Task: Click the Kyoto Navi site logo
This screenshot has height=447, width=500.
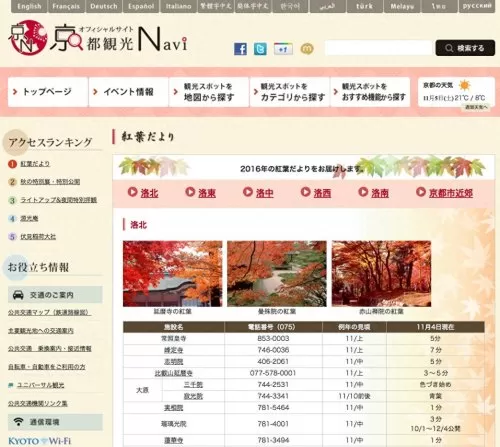Action: coord(98,39)
